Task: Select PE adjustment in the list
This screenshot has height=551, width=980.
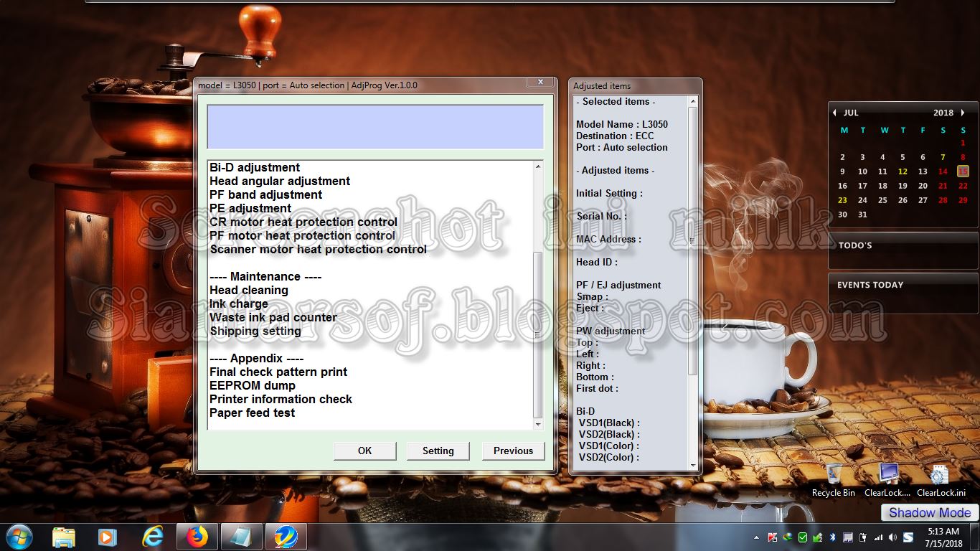Action: [250, 208]
